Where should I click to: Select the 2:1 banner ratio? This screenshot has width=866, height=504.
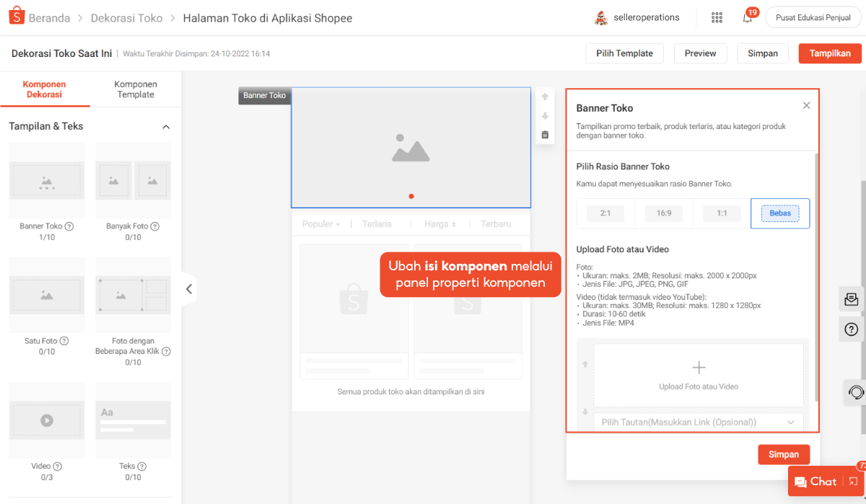click(605, 213)
